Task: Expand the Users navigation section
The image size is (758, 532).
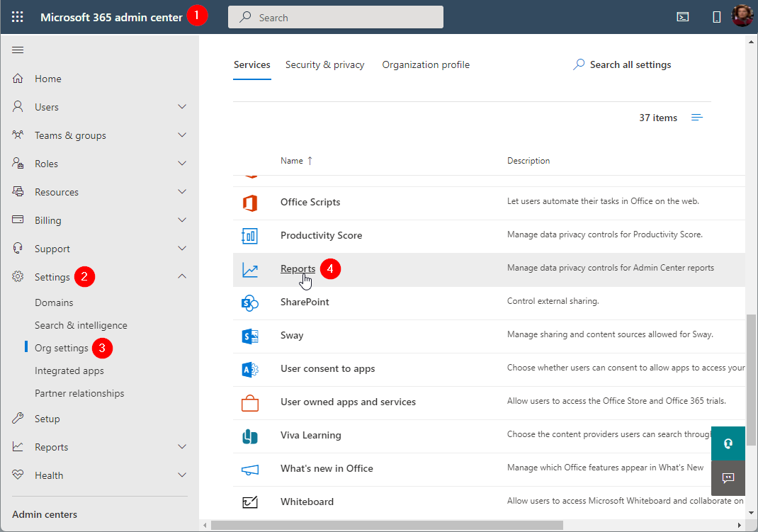Action: pyautogui.click(x=182, y=107)
